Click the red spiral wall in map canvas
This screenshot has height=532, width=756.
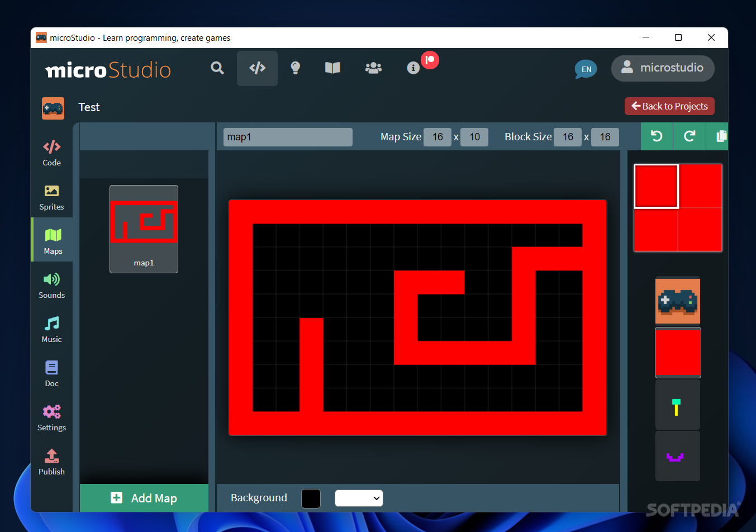pyautogui.click(x=464, y=353)
